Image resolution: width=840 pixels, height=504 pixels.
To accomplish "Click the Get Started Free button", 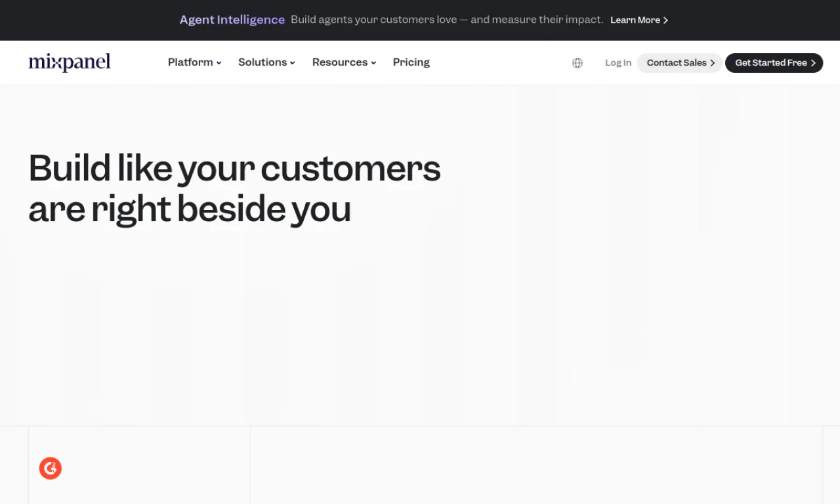I will 774,63.
